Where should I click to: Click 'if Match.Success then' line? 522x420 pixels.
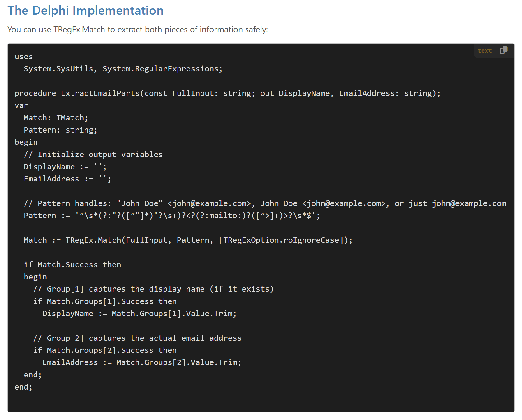(72, 265)
